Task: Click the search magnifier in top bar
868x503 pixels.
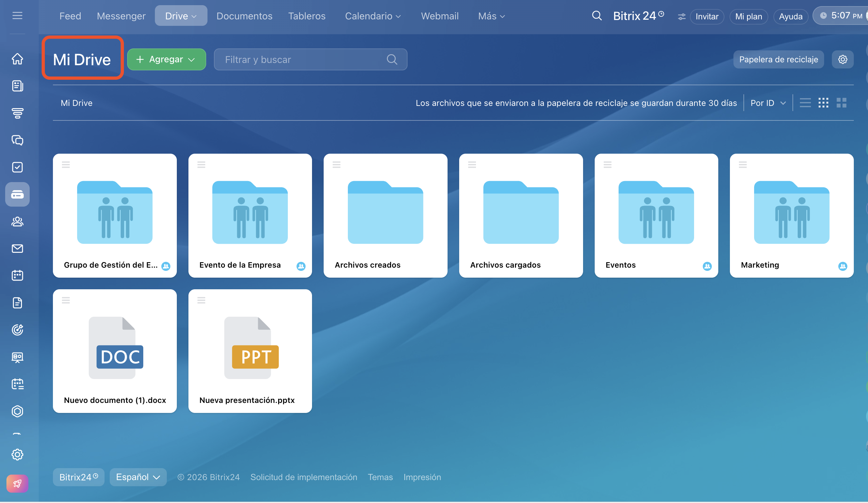Action: 597,16
